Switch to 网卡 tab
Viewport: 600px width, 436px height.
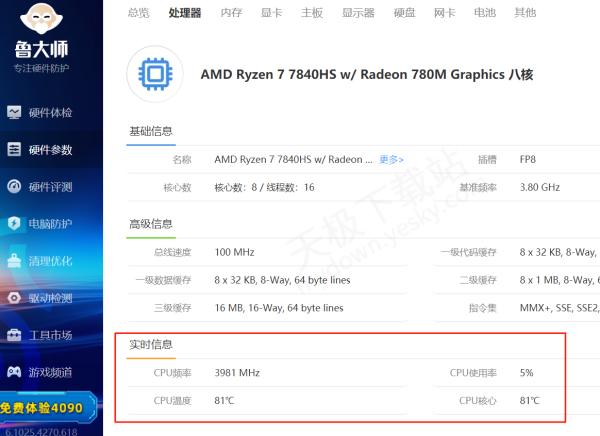pyautogui.click(x=445, y=13)
